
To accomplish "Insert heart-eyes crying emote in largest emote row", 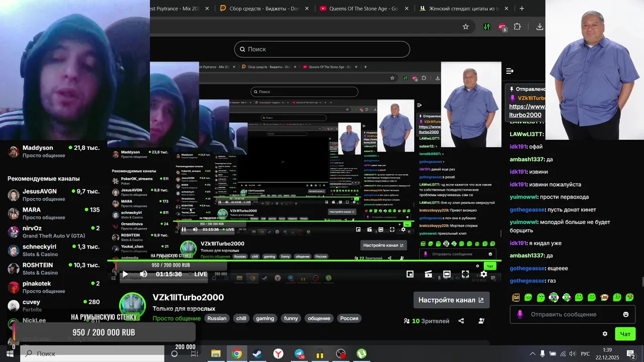I will pyautogui.click(x=629, y=297).
